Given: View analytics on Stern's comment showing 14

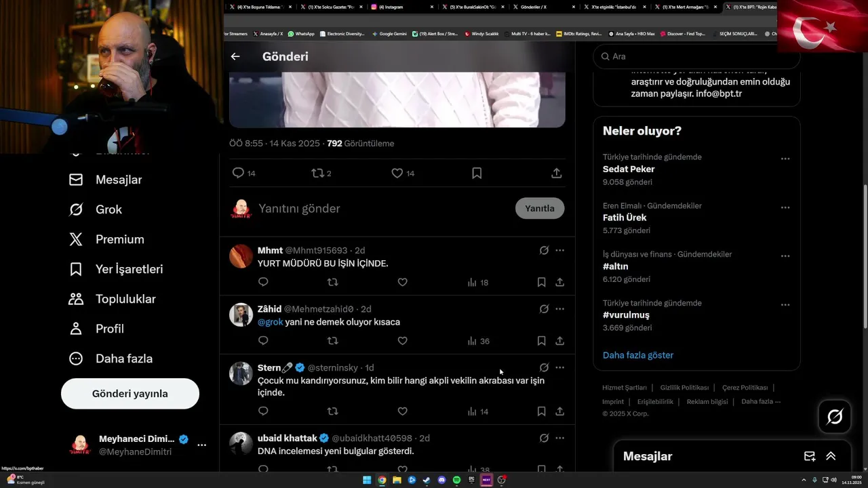Looking at the screenshot, I should (477, 411).
